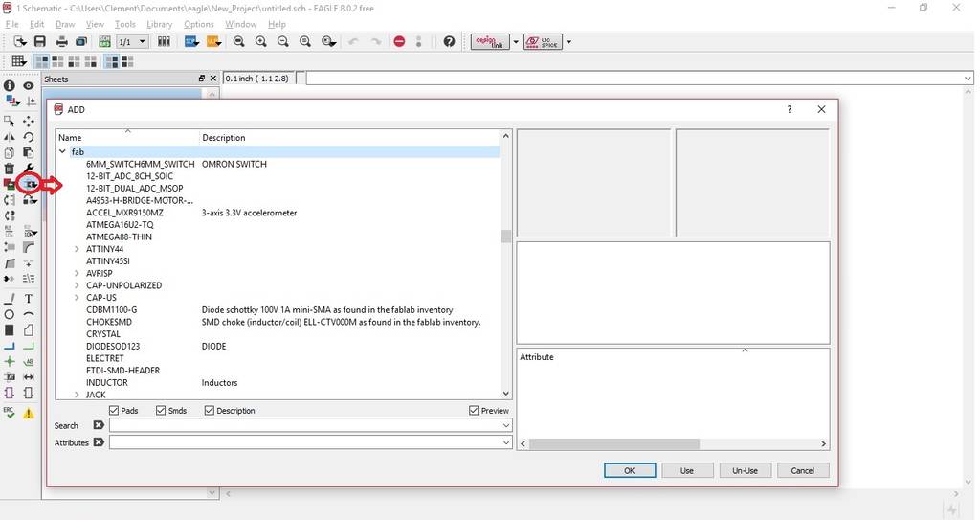Select the Junction tool

click(x=10, y=361)
